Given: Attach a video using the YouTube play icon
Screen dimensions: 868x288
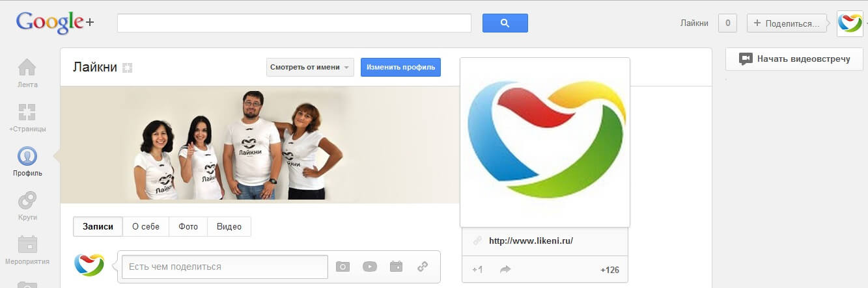Looking at the screenshot, I should [370, 267].
